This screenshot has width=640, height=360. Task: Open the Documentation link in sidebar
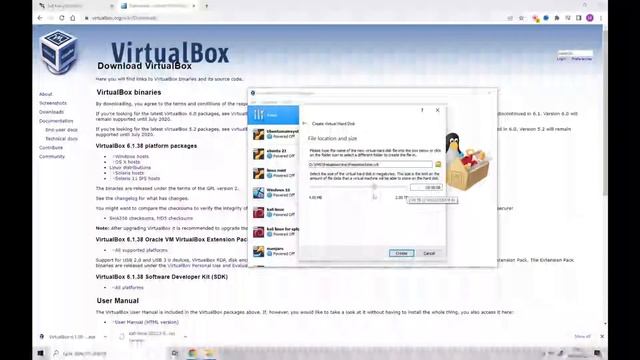coord(56,121)
